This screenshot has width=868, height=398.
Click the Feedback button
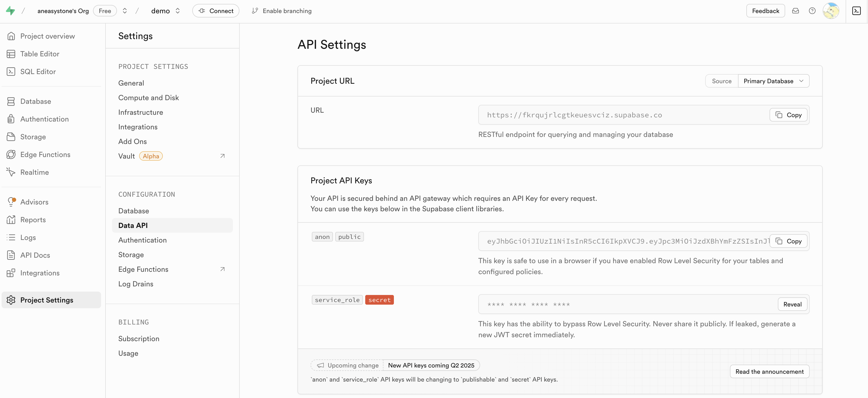tap(766, 11)
